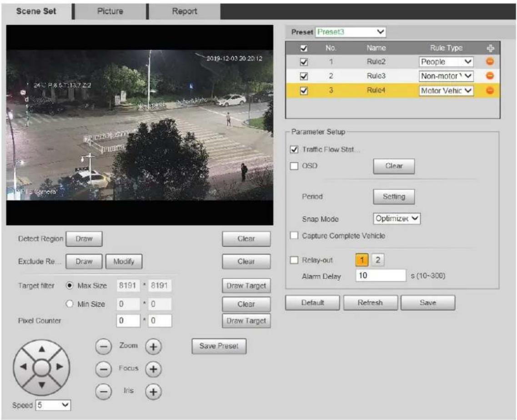
Task: Disable Traffic Flow Stat checkbox
Action: (294, 149)
